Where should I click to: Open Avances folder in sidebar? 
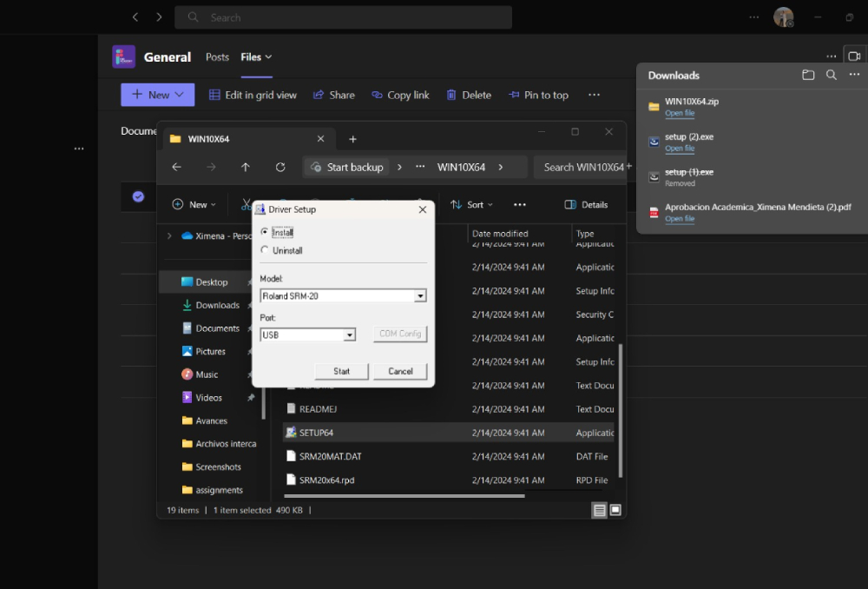point(212,421)
